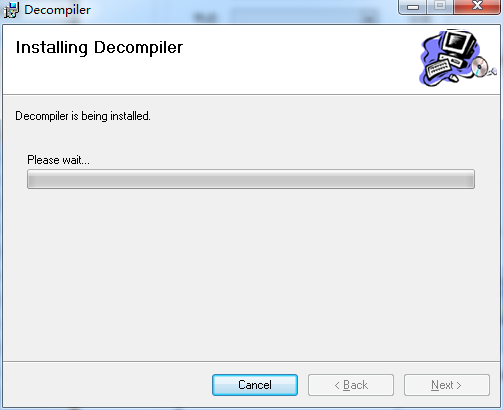Click the "Decompiler" title bar text
Viewport: 503px width, 410px height.
(57, 10)
